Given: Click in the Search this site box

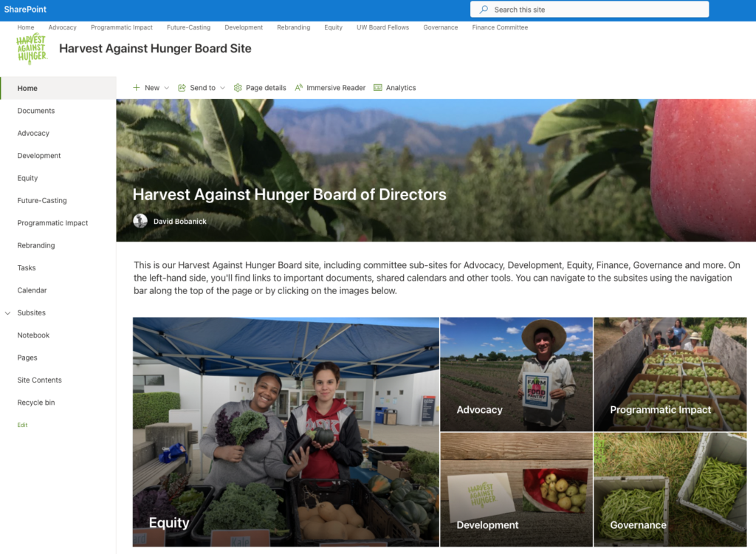Looking at the screenshot, I should [x=590, y=9].
